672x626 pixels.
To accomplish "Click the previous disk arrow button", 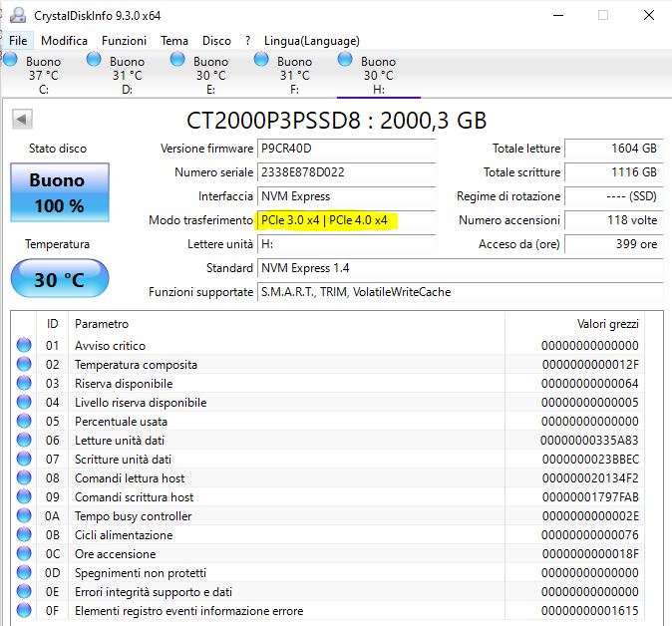I will pos(22,119).
